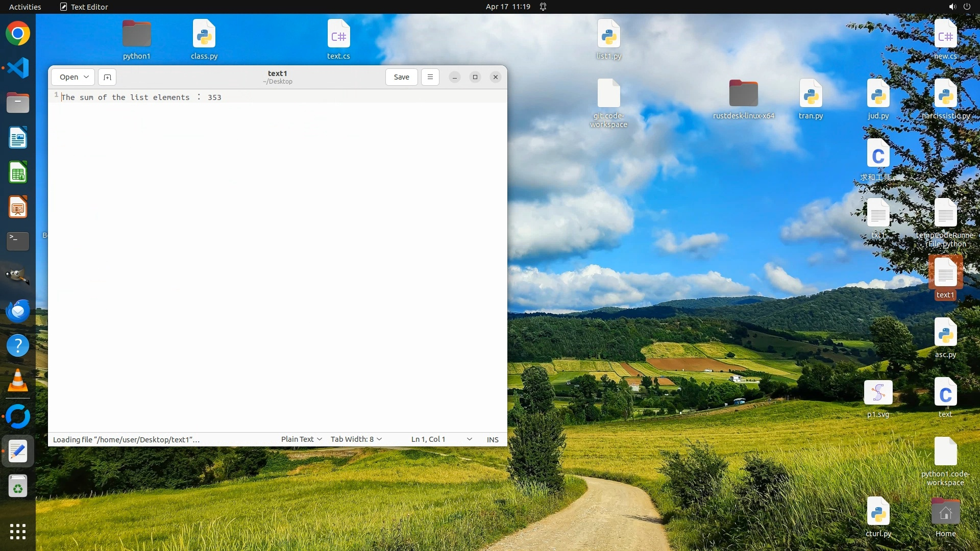Image resolution: width=980 pixels, height=551 pixels.
Task: Open VLC media player from dock
Action: point(18,381)
